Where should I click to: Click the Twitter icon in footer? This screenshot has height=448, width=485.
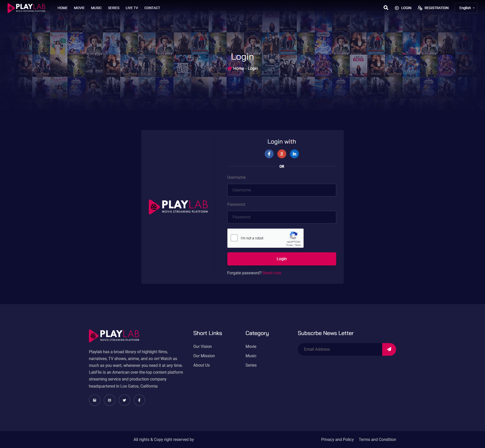[124, 400]
